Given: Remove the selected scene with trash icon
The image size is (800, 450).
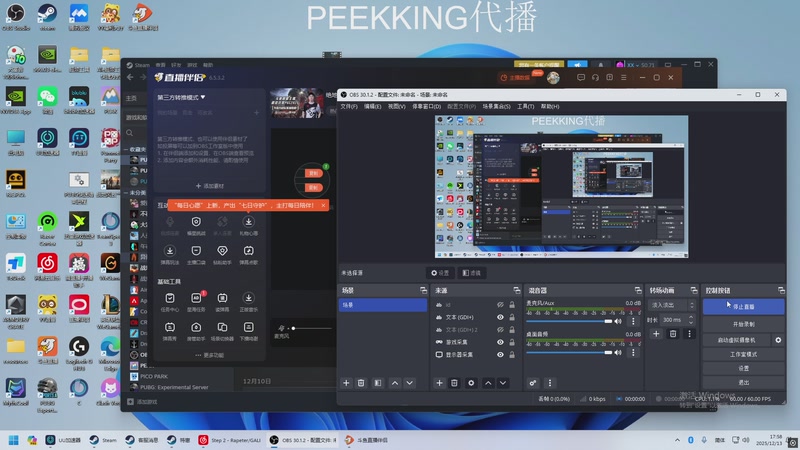Looking at the screenshot, I should 361,383.
